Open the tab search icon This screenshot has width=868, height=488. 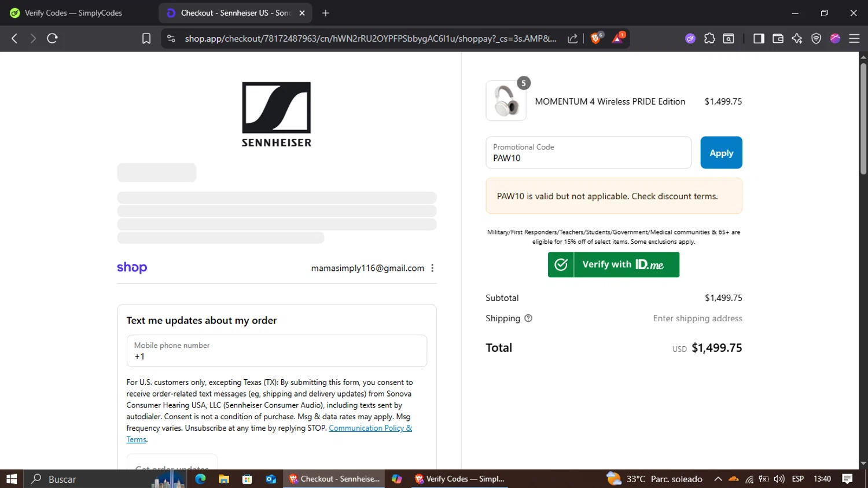click(x=729, y=38)
